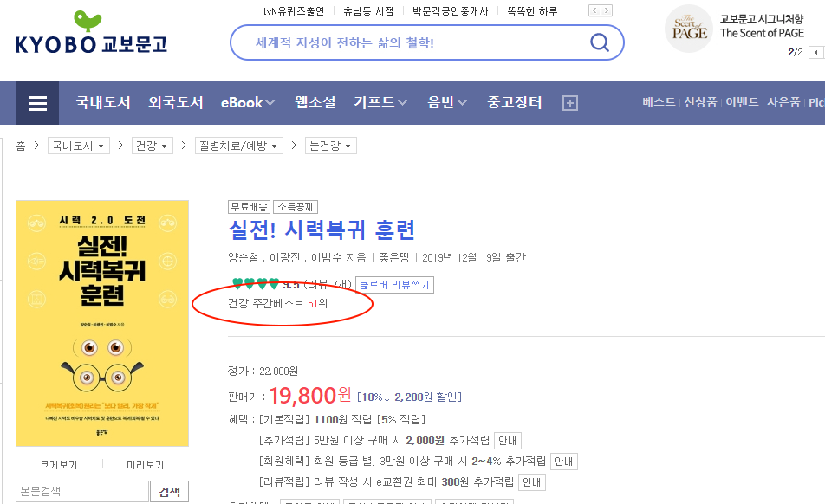Click the 19,800원 sale price
Viewport: 825px width, 504px height.
tap(310, 395)
